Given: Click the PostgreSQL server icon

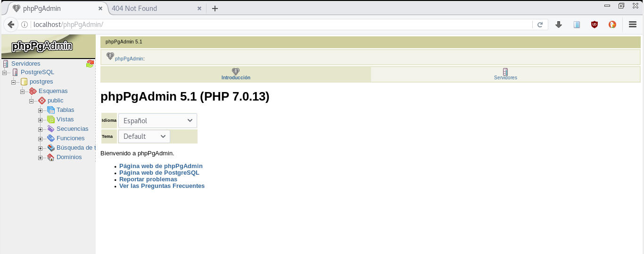Looking at the screenshot, I should tap(15, 73).
